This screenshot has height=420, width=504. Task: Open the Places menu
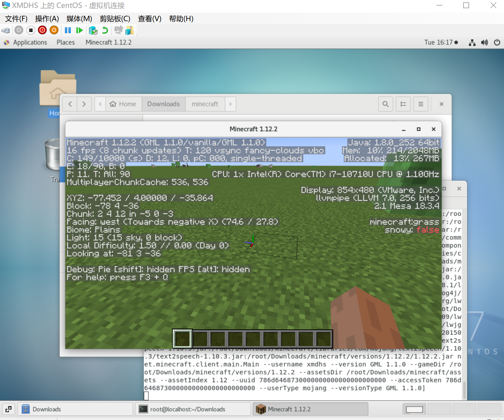(66, 43)
